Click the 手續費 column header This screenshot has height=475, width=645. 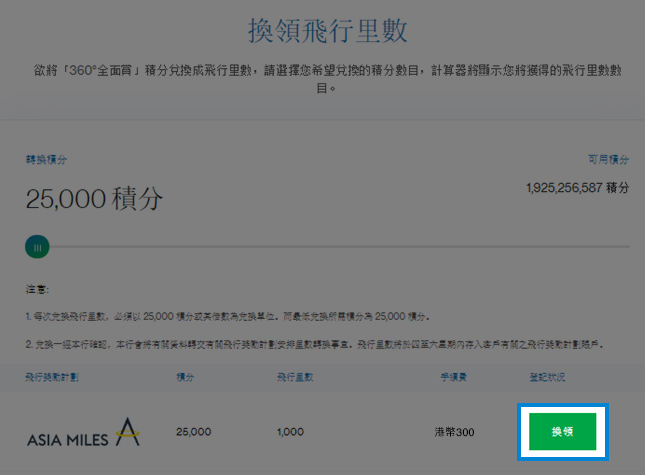click(x=453, y=377)
